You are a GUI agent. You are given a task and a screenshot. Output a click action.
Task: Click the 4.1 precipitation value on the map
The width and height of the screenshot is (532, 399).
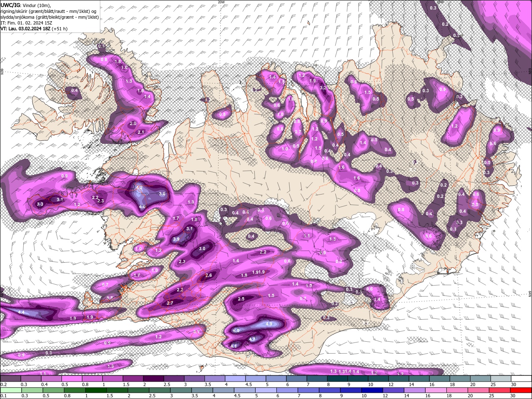tap(234, 346)
